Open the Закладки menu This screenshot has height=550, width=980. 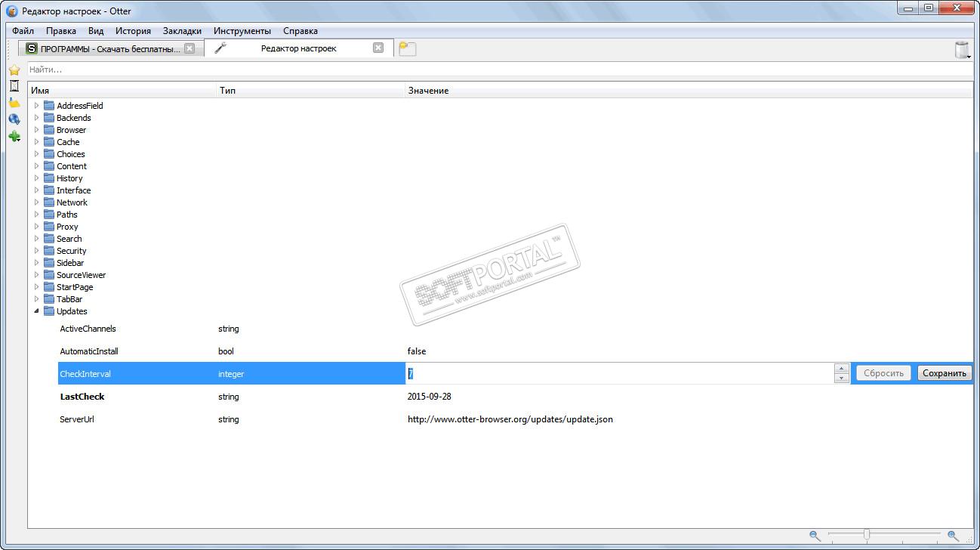pyautogui.click(x=182, y=31)
